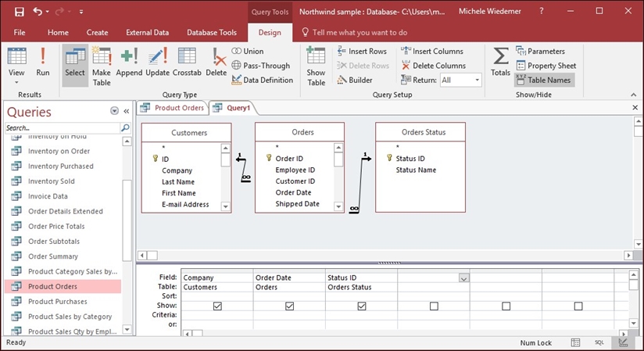Check Show box in sixth empty column
The image size is (644, 351).
(578, 306)
